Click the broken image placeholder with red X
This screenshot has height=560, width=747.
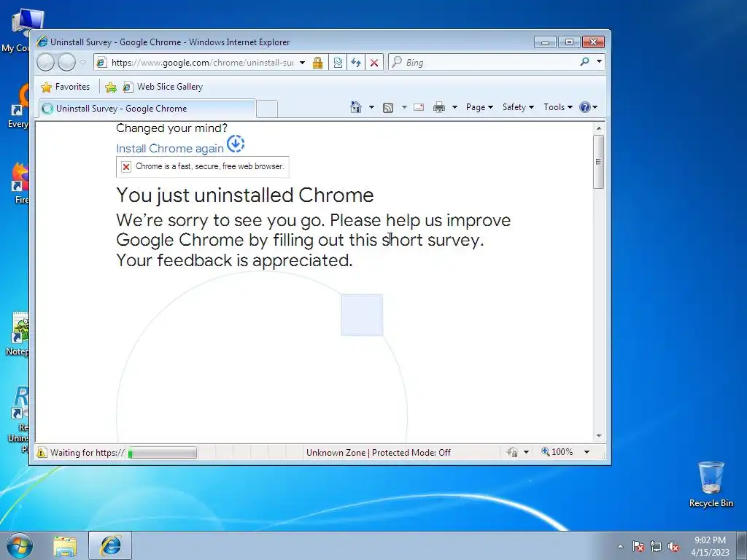pyautogui.click(x=203, y=167)
